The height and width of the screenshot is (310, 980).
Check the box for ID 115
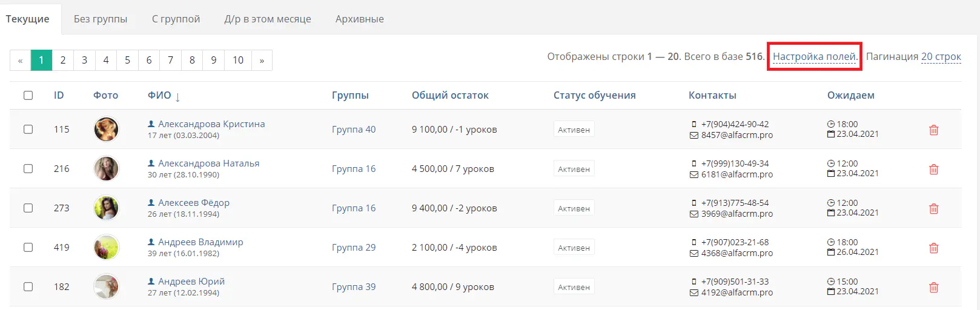pos(28,129)
